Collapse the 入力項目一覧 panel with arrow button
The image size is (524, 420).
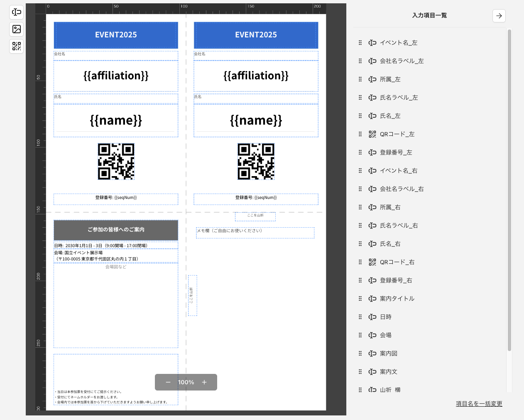pyautogui.click(x=499, y=16)
